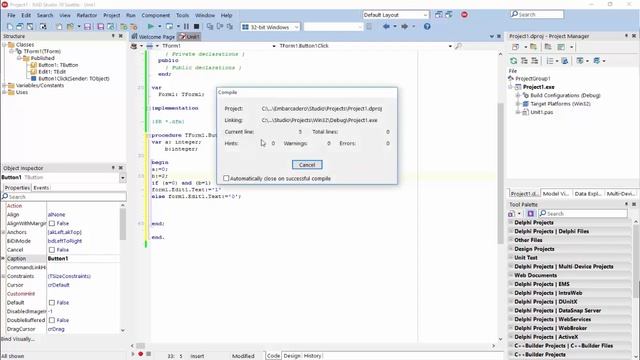This screenshot has height=360, width=640.
Task: Click the Collapse all icon in Project Manager
Action: (534, 61)
